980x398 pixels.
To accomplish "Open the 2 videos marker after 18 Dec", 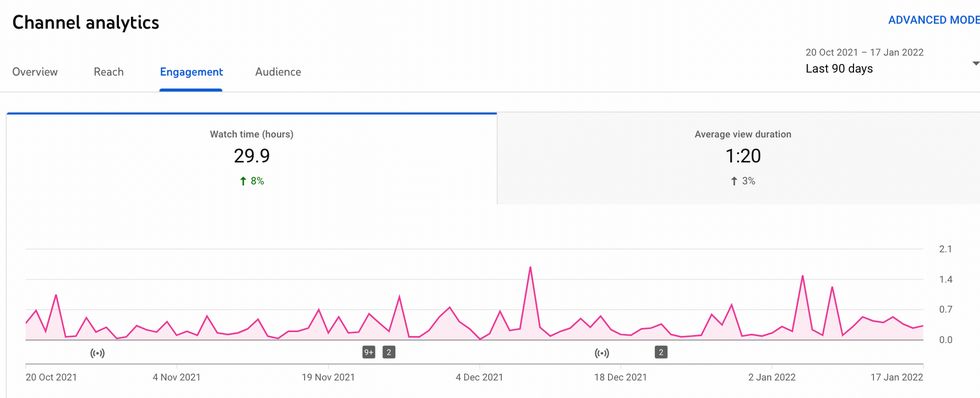I will (x=661, y=352).
